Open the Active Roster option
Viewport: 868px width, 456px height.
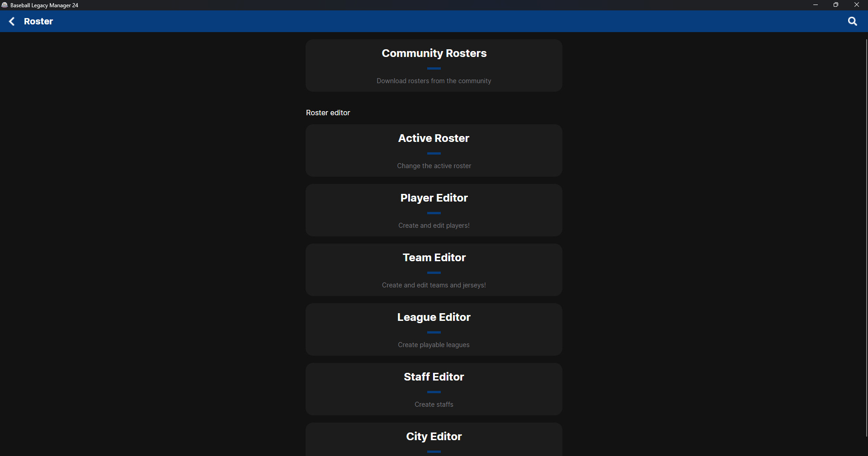click(x=434, y=150)
